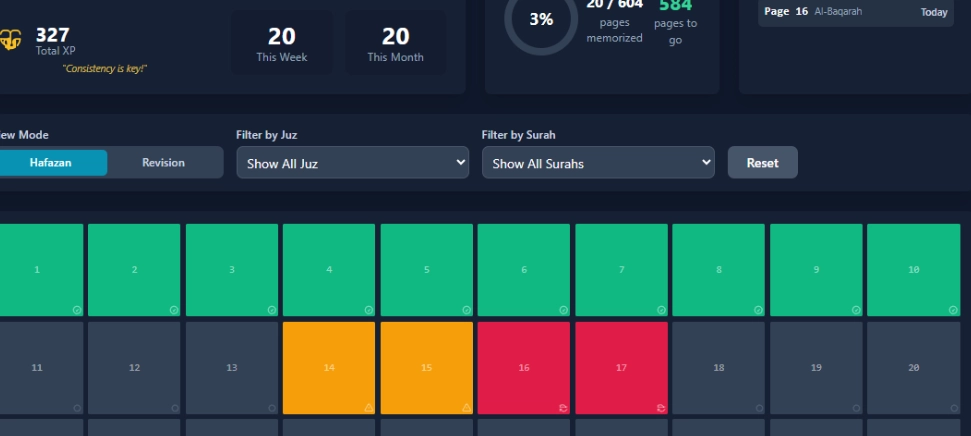971x436 pixels.
Task: Click the This Month count card
Action: click(396, 43)
